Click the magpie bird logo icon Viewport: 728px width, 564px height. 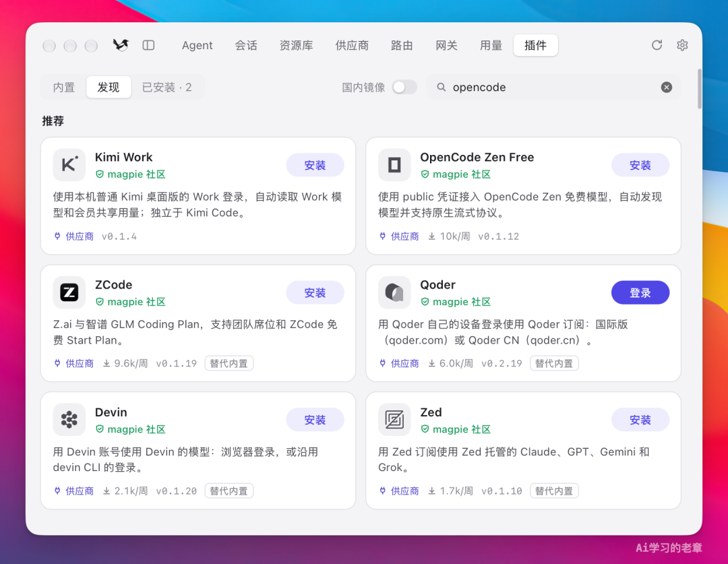(x=121, y=45)
